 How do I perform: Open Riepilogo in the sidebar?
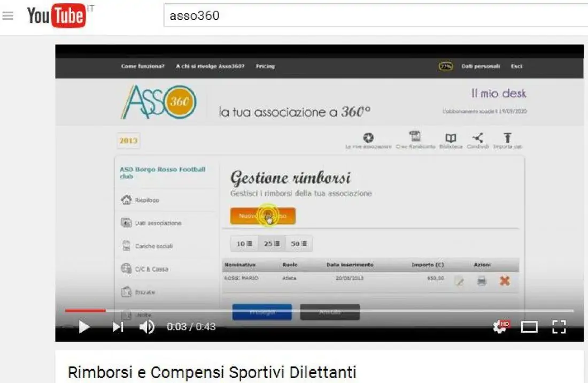(x=140, y=200)
